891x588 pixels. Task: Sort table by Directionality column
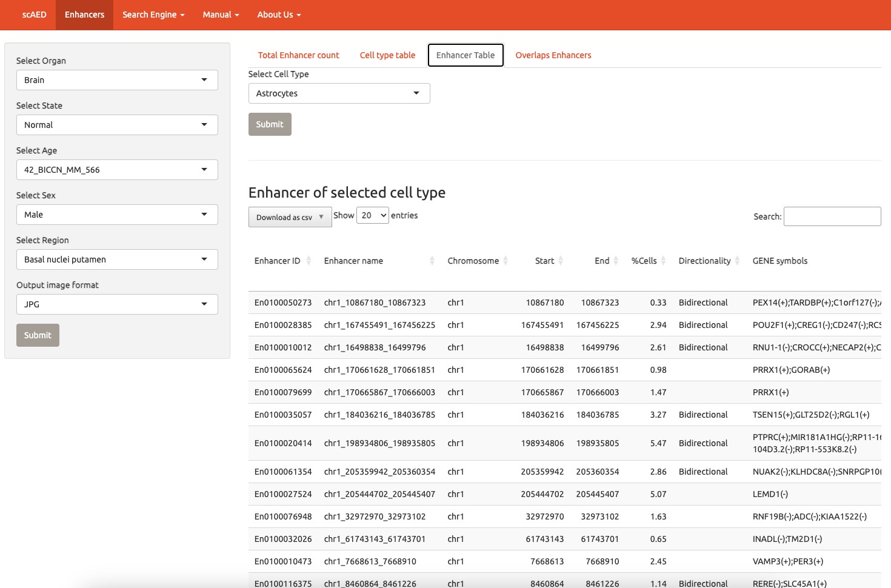709,261
